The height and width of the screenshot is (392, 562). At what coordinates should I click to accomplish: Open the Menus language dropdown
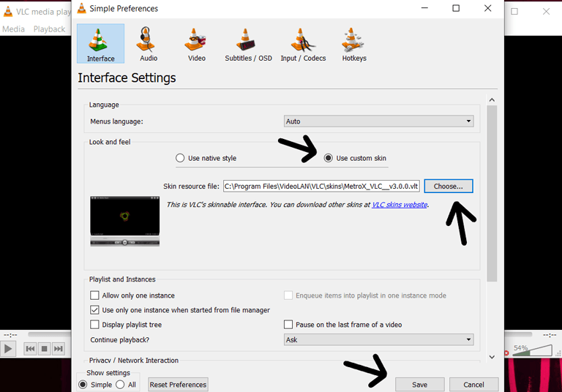(x=378, y=121)
